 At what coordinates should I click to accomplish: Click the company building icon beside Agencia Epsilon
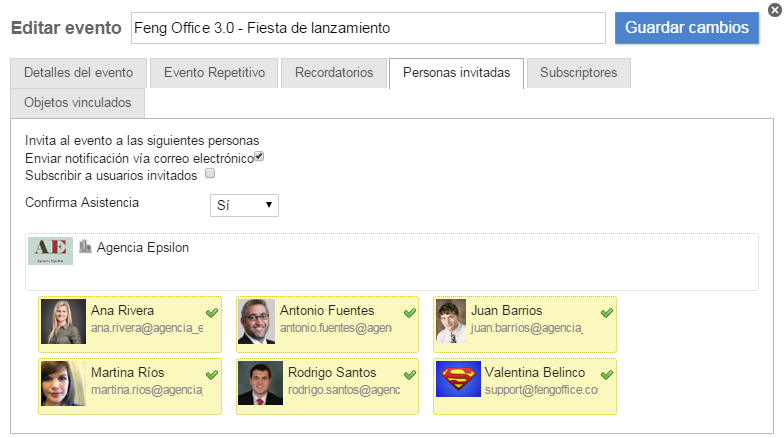point(85,247)
